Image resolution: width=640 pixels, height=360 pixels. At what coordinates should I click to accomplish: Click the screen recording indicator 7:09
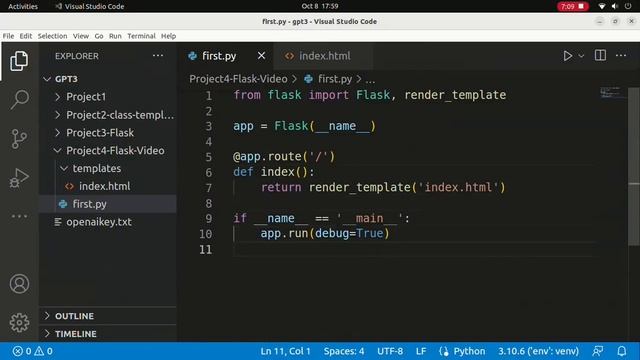[x=573, y=6]
